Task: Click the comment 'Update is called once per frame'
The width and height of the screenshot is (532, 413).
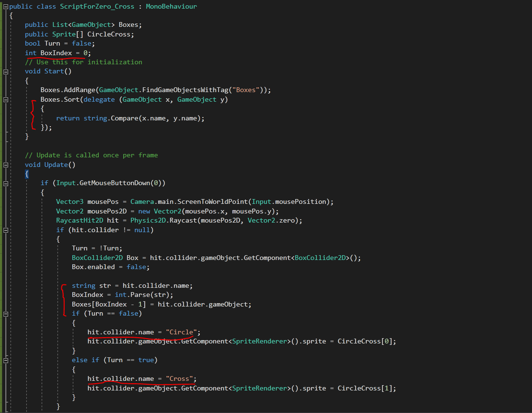Action: [x=91, y=155]
